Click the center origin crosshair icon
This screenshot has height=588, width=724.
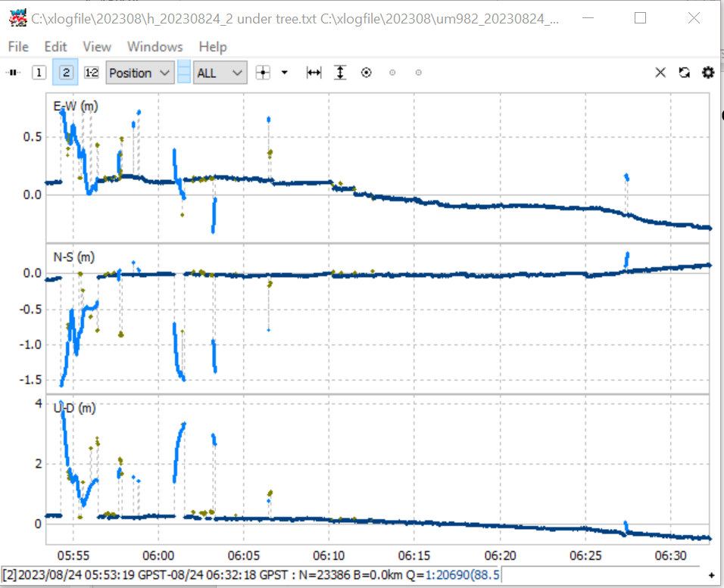tap(263, 73)
